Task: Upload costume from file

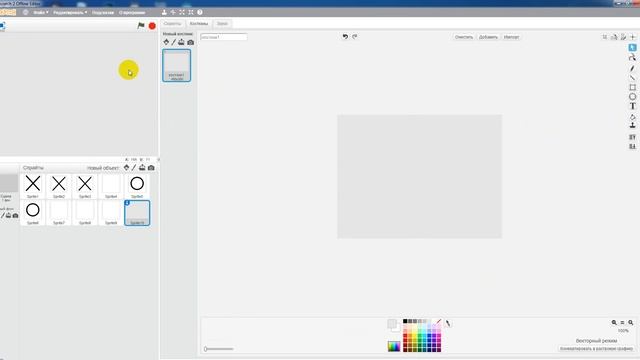Action: tap(181, 42)
